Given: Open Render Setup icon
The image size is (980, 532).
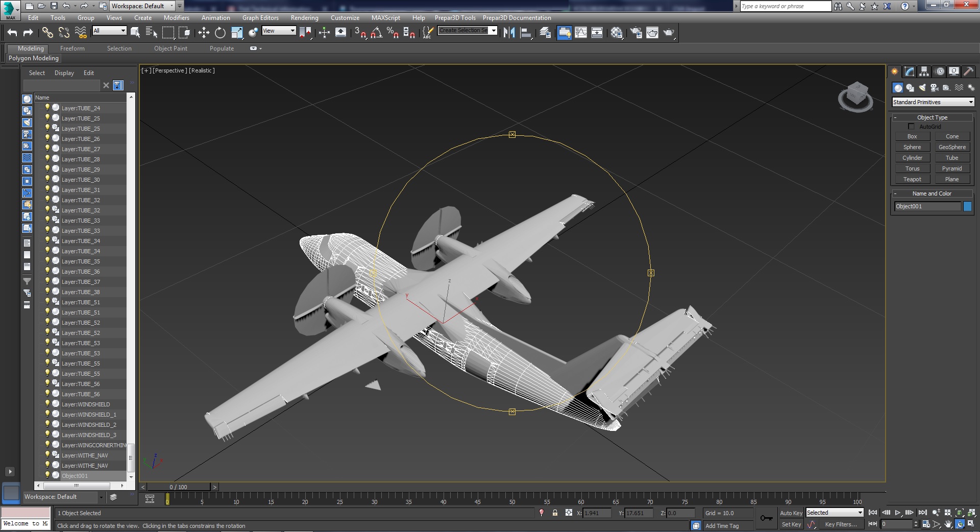Looking at the screenshot, I should coord(635,33).
